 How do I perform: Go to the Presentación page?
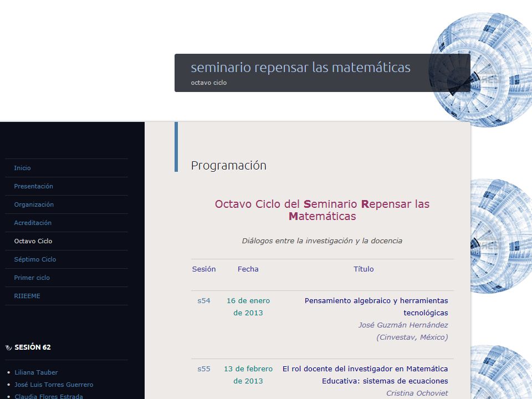[x=34, y=186]
